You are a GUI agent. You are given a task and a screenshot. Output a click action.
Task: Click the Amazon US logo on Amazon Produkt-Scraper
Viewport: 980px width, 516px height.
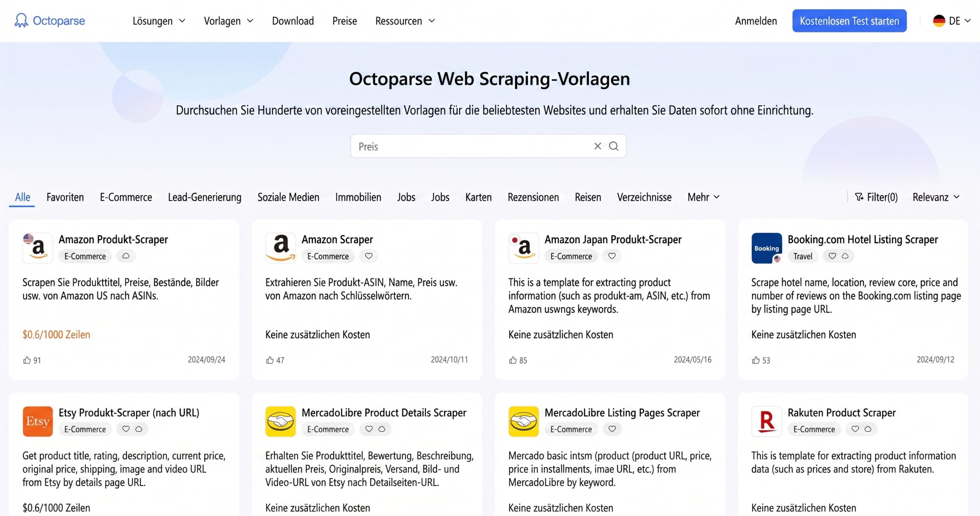click(x=38, y=248)
